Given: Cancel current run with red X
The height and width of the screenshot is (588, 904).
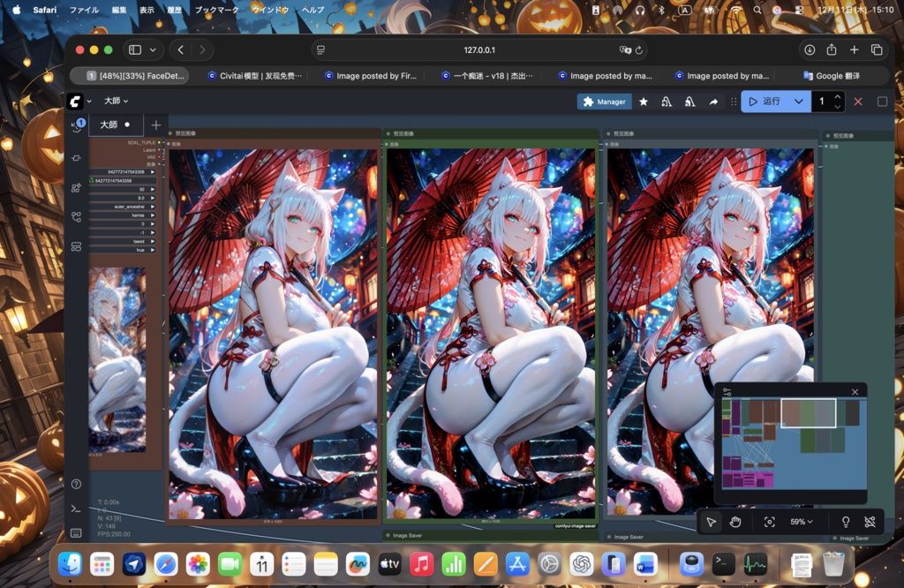Looking at the screenshot, I should click(x=858, y=102).
